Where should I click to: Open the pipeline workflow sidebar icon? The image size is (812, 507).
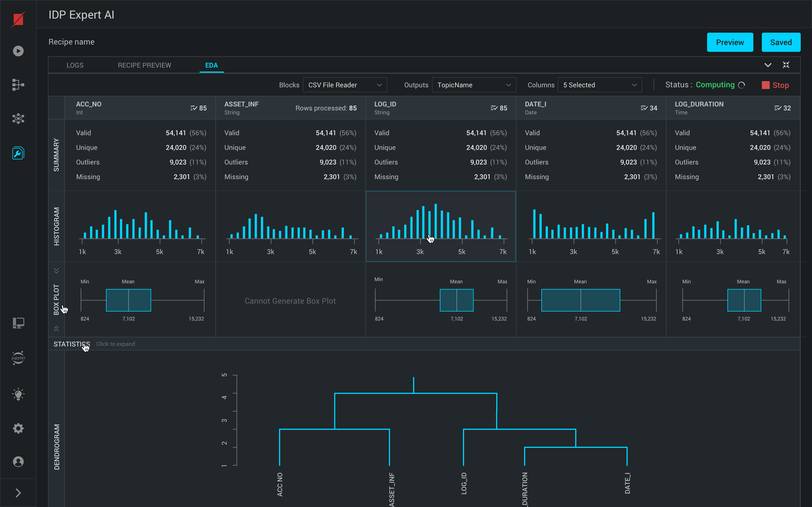[18, 84]
